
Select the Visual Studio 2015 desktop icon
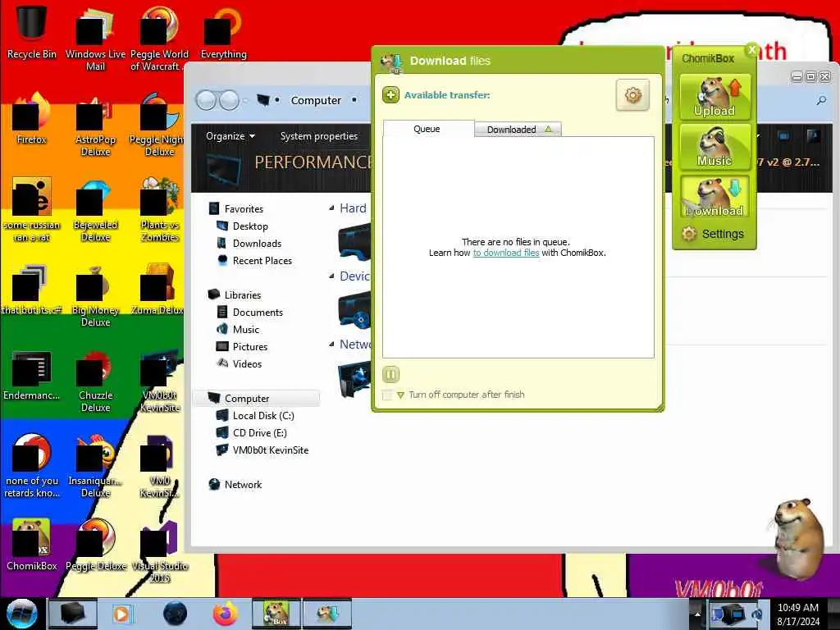click(x=160, y=552)
